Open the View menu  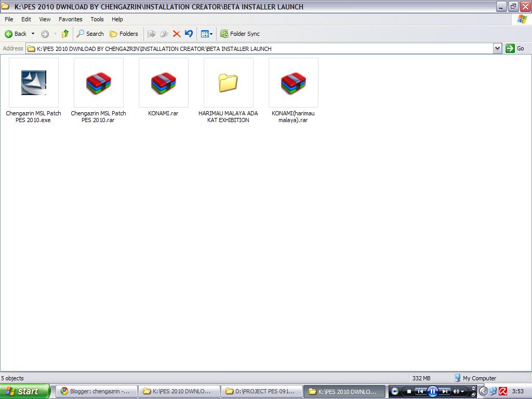pos(45,19)
